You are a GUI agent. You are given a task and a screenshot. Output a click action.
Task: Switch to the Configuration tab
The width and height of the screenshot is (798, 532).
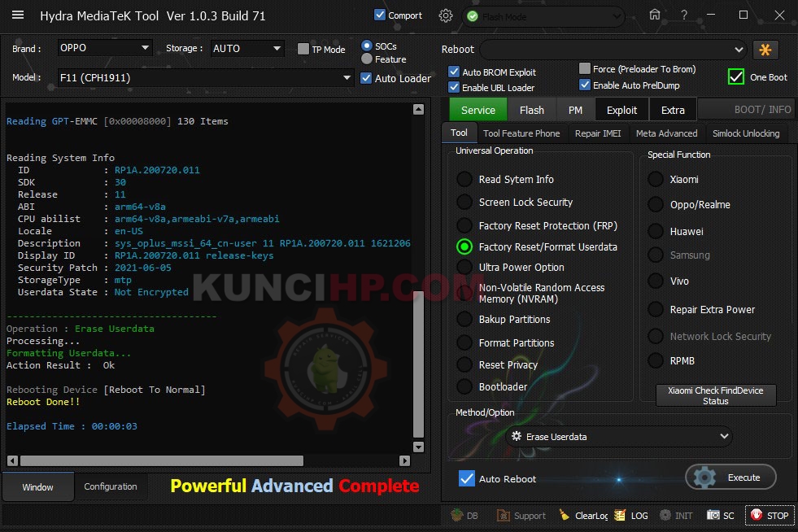(111, 486)
